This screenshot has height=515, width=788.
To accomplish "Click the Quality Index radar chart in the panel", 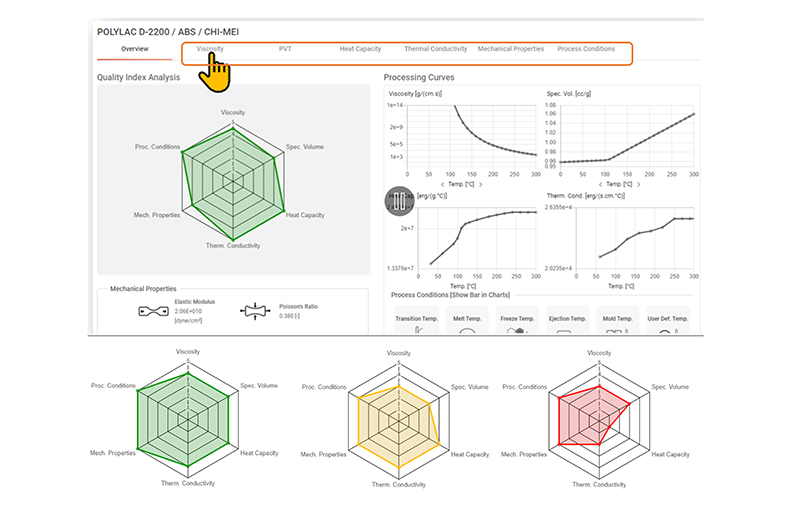I will 233,180.
